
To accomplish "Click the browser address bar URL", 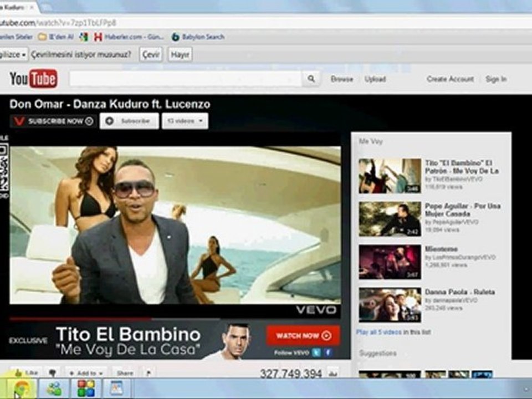I will tap(58, 23).
